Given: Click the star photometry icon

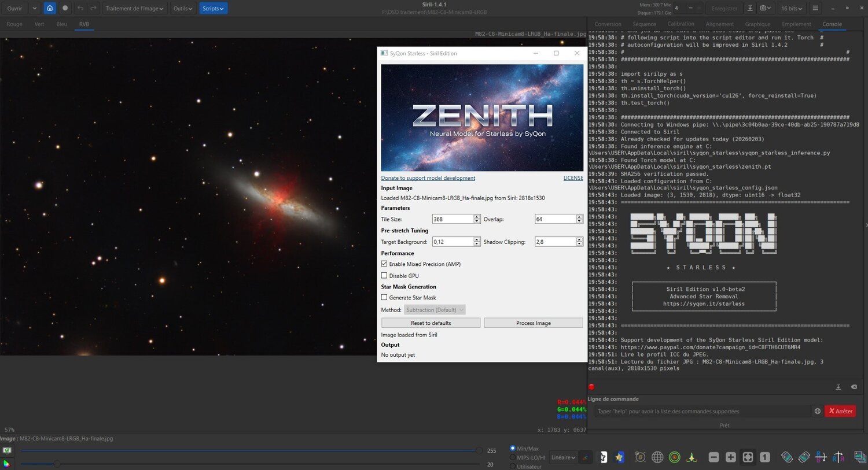Looking at the screenshot, I should click(619, 457).
